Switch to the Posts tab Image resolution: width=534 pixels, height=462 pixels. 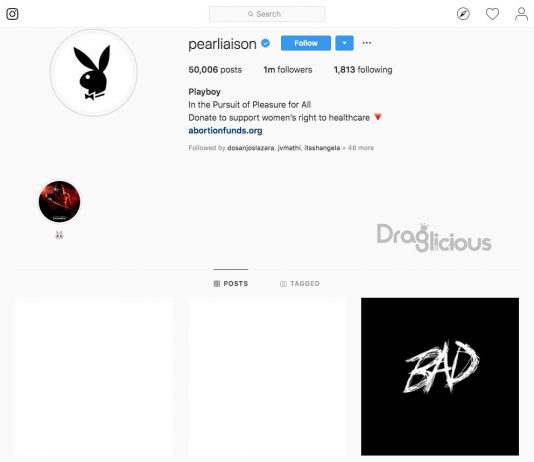pyautogui.click(x=231, y=284)
